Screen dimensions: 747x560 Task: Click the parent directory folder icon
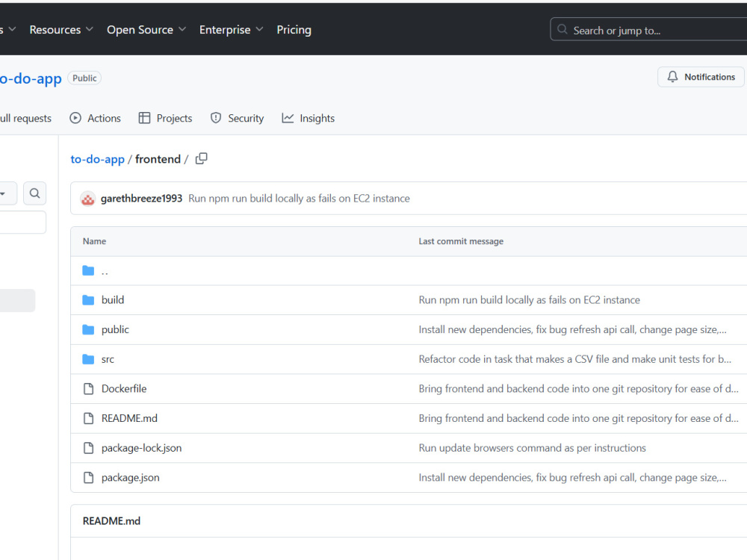(x=88, y=270)
